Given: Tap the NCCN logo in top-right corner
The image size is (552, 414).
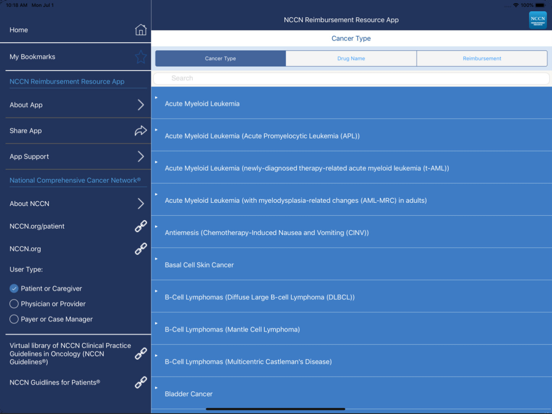Looking at the screenshot, I should [x=538, y=20].
